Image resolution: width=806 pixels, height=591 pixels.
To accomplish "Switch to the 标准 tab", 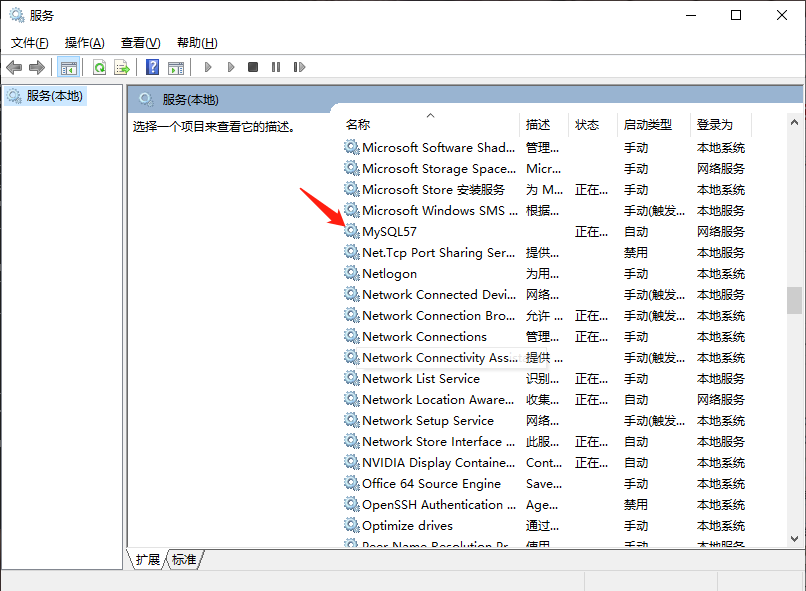I will tap(184, 559).
